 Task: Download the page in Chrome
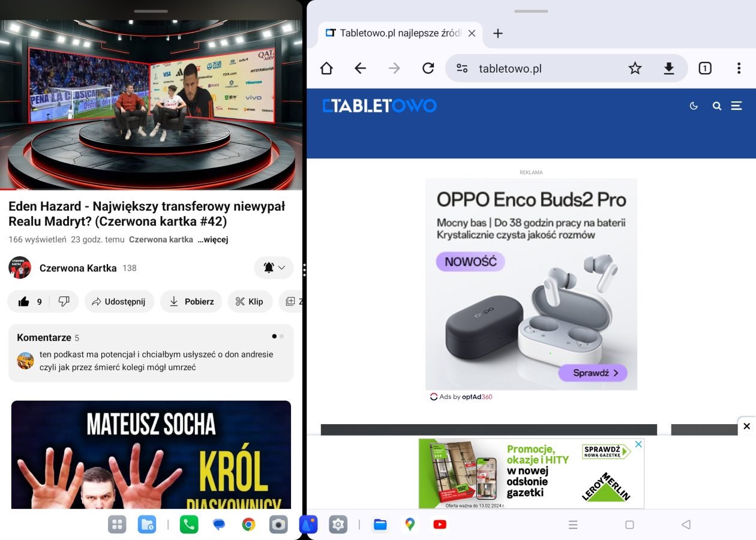(669, 68)
